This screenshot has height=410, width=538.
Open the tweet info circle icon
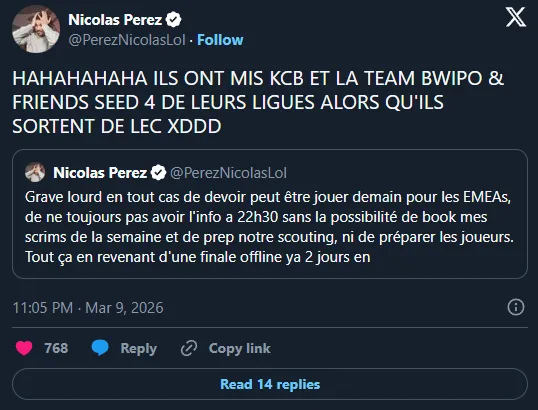(516, 307)
